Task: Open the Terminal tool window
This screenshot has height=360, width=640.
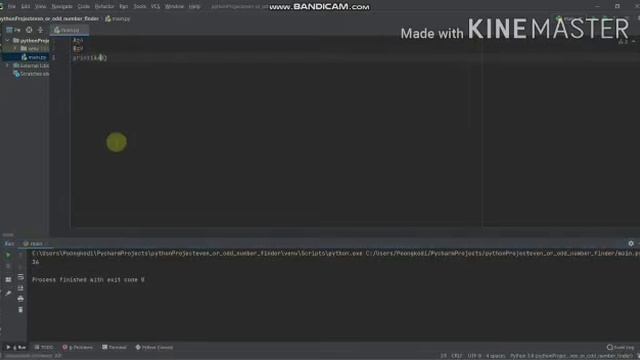Action: click(x=114, y=347)
